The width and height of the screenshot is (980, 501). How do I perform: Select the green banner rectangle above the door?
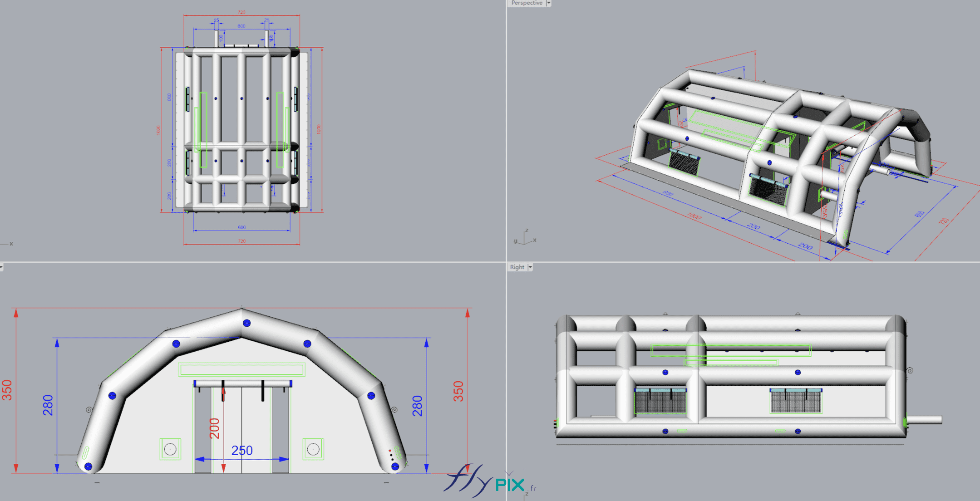(241, 369)
